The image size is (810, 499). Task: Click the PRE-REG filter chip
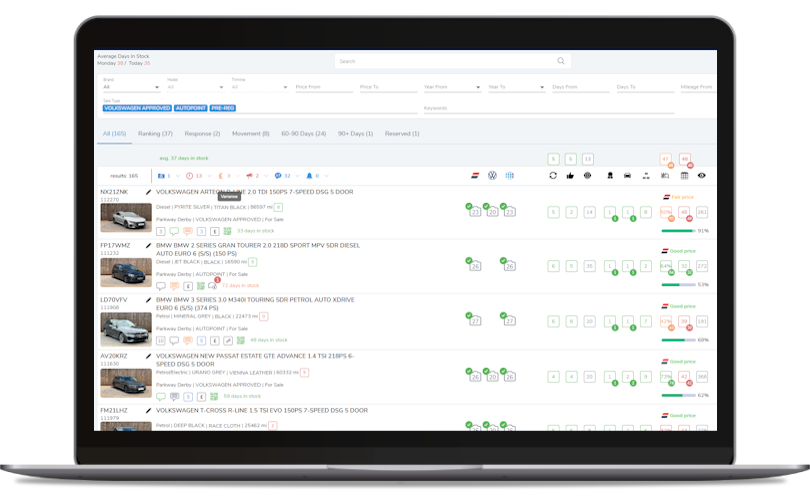click(223, 108)
